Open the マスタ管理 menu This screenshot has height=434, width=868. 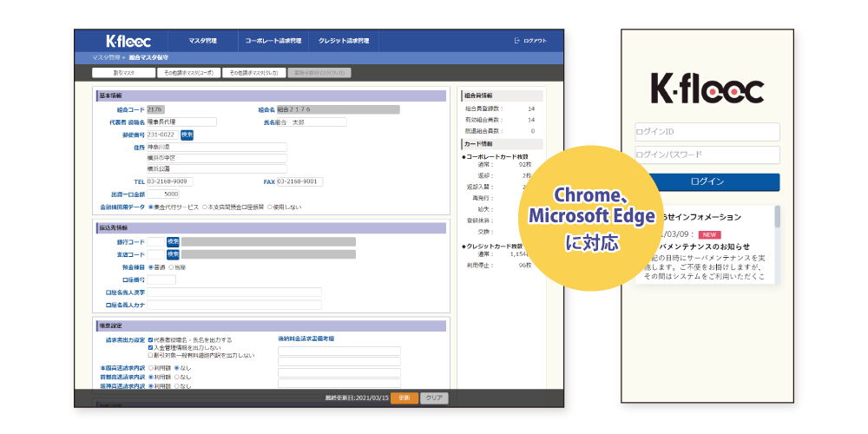click(x=202, y=41)
